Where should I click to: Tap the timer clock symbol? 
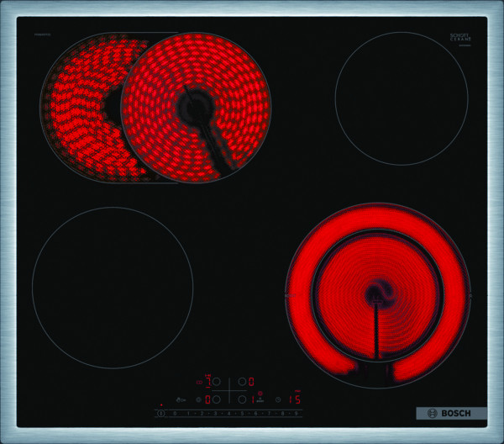click(x=278, y=399)
